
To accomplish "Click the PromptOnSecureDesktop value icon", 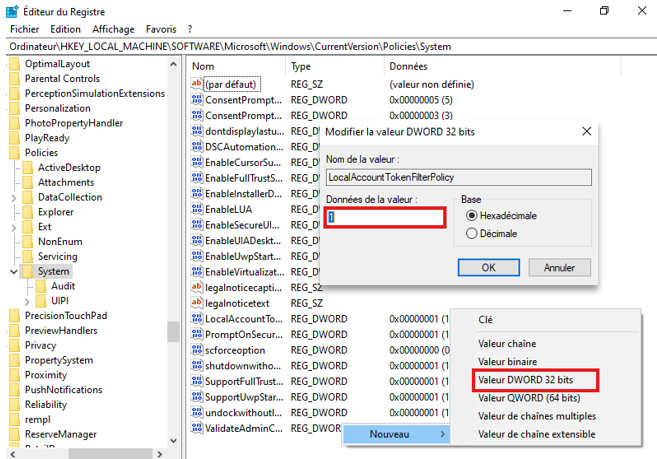I will click(x=196, y=334).
